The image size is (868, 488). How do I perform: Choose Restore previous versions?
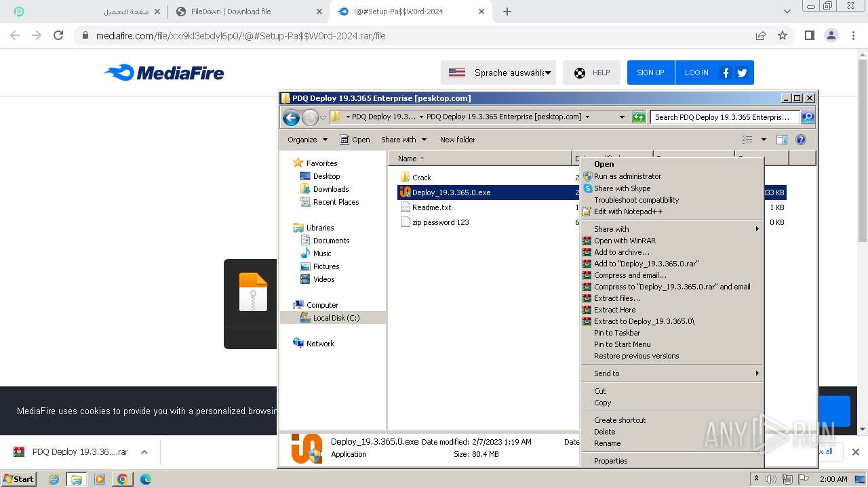[x=671, y=356]
